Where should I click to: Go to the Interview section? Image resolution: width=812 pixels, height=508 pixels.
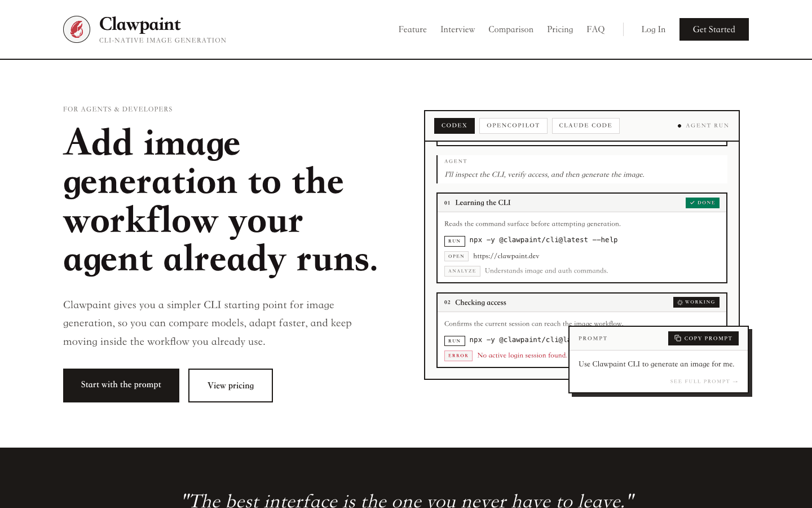(457, 29)
